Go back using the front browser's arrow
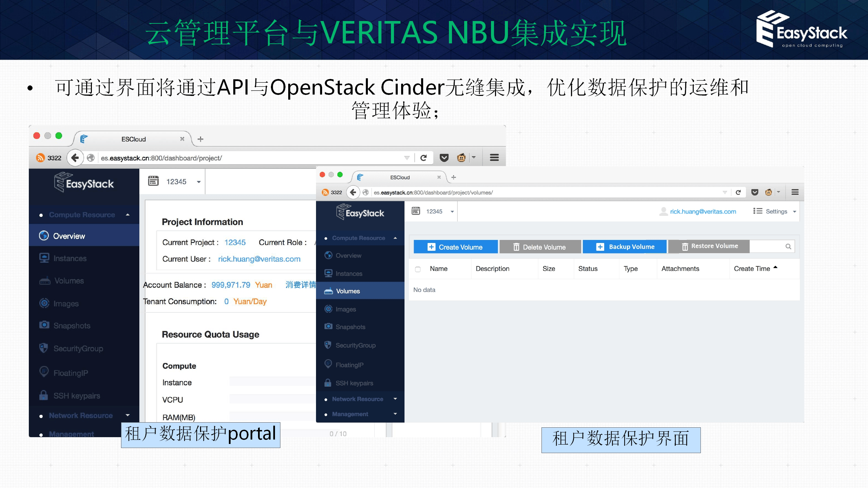868x488 pixels. (353, 192)
